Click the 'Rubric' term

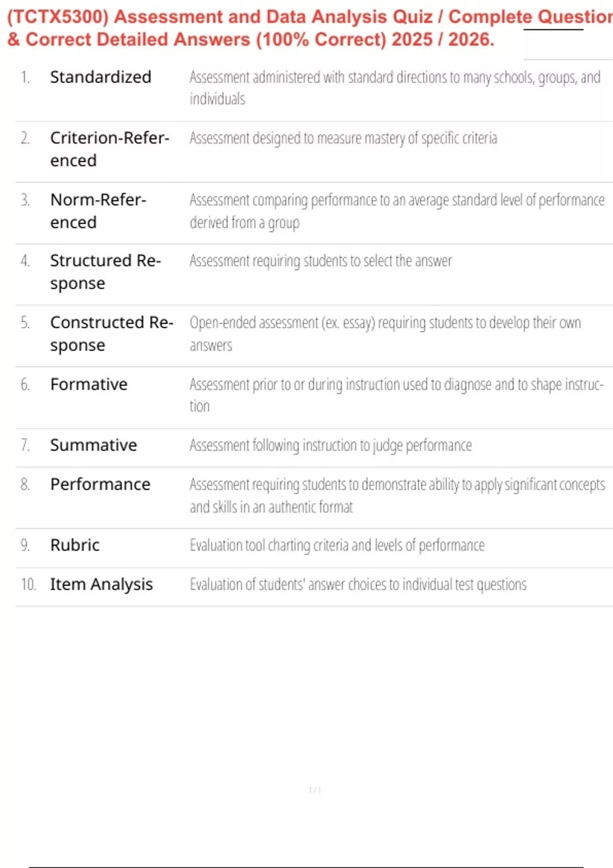click(x=75, y=545)
